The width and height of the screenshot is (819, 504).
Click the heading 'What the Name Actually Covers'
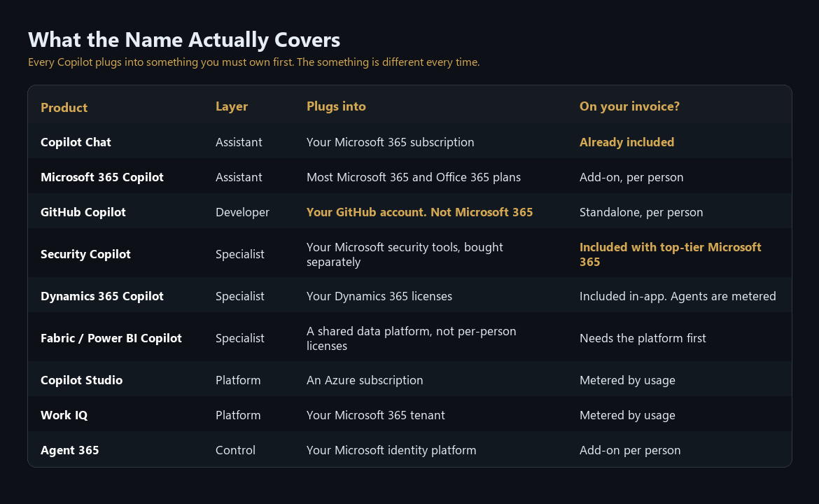[x=184, y=40]
